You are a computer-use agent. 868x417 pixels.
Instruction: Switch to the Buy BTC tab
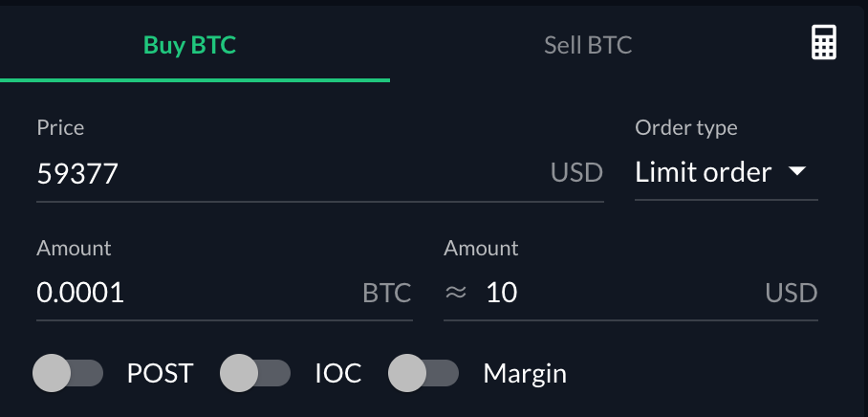pos(190,45)
